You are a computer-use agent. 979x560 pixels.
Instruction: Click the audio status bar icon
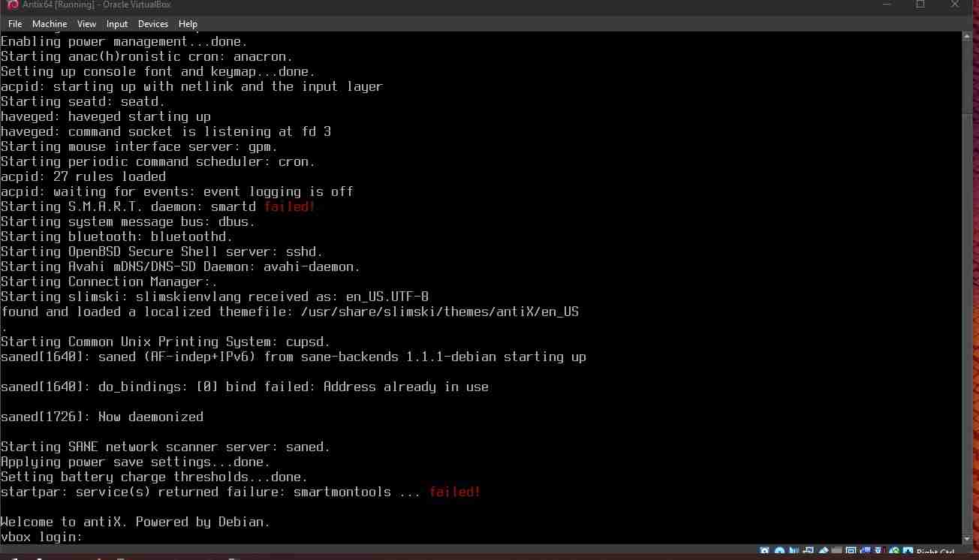pos(794,553)
